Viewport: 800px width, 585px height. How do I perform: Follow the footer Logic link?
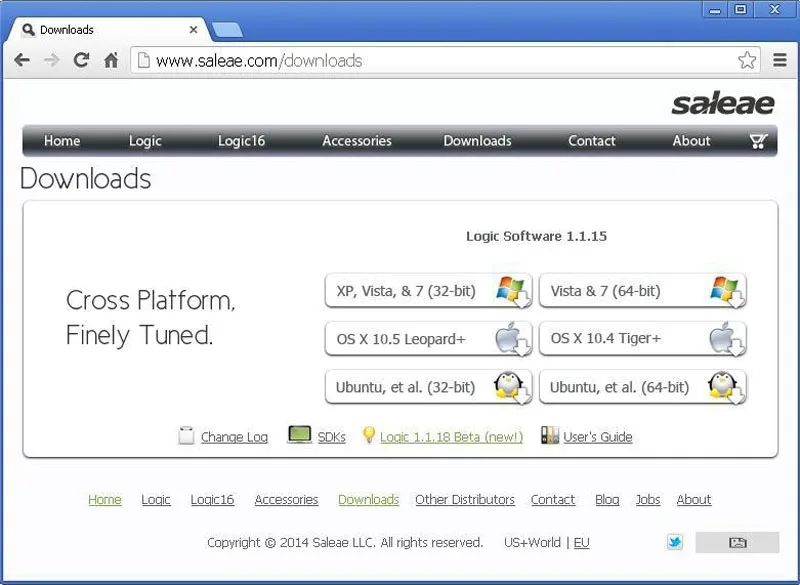coord(156,499)
